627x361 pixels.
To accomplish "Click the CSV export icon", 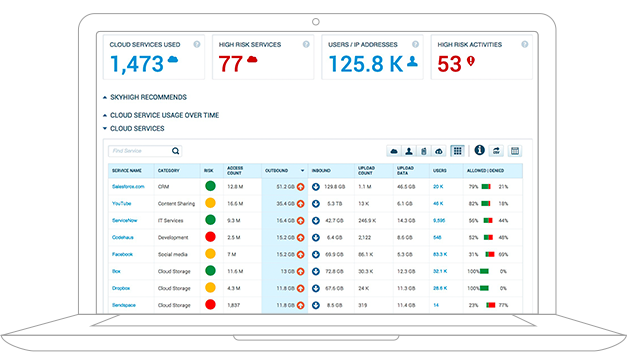I will [x=496, y=151].
